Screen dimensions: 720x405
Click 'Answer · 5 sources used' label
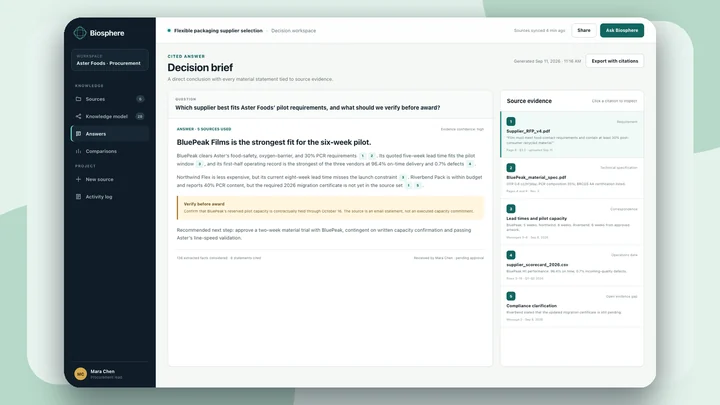coord(204,129)
